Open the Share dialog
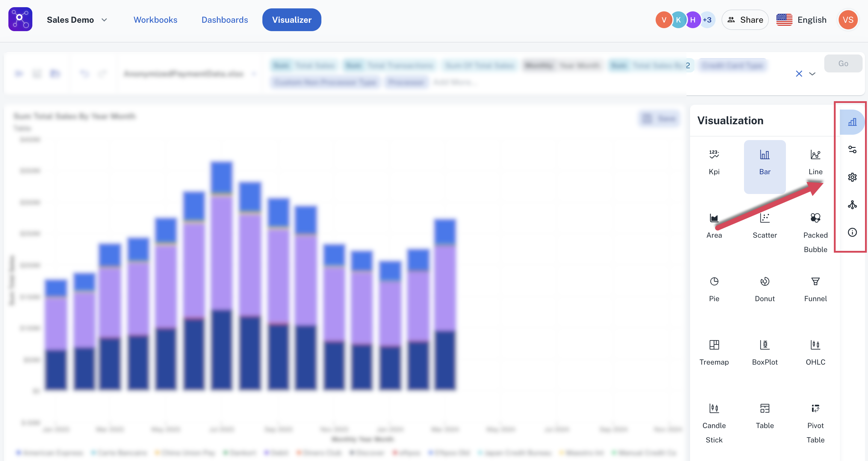This screenshot has height=461, width=868. [x=745, y=20]
